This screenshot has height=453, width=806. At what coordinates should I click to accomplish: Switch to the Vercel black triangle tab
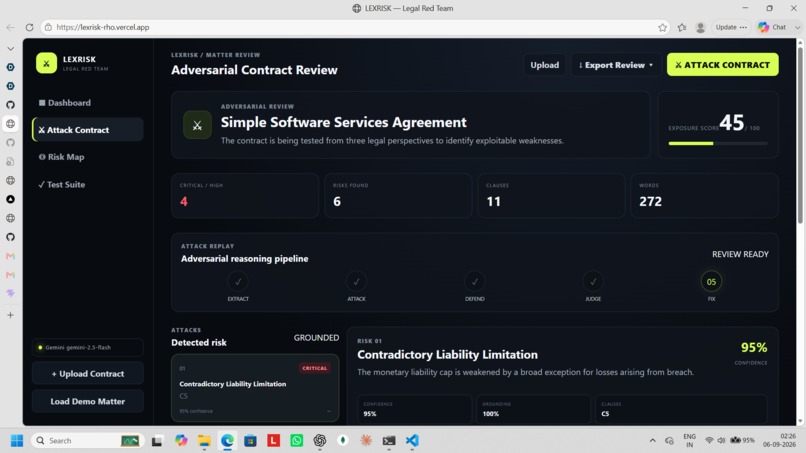pos(11,200)
